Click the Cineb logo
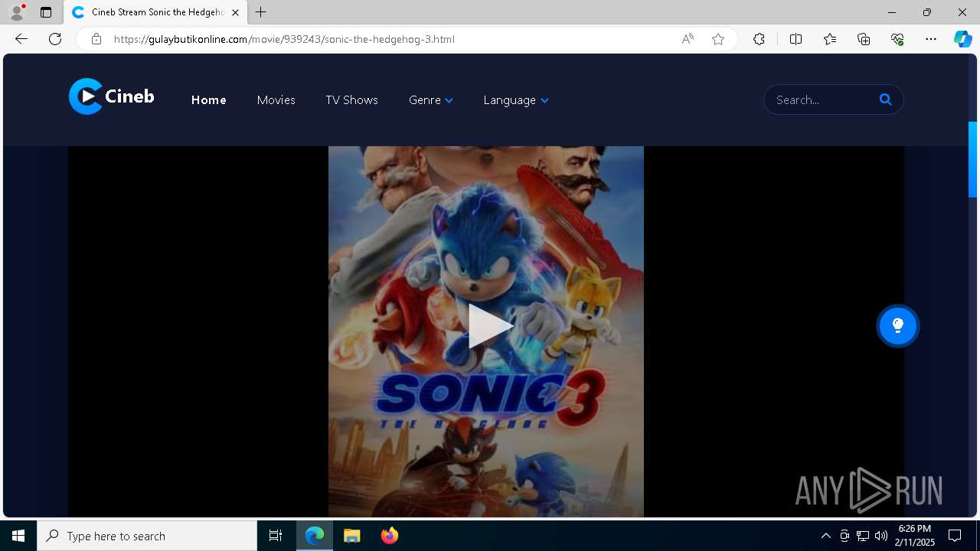This screenshot has width=980, height=551. [111, 96]
